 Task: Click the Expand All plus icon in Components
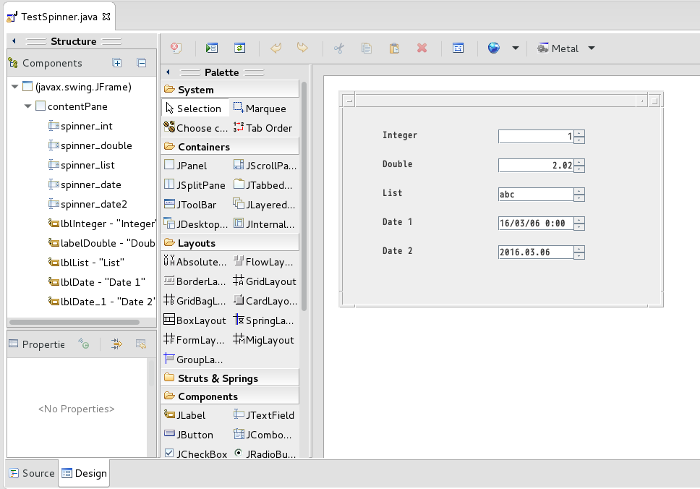(x=117, y=63)
